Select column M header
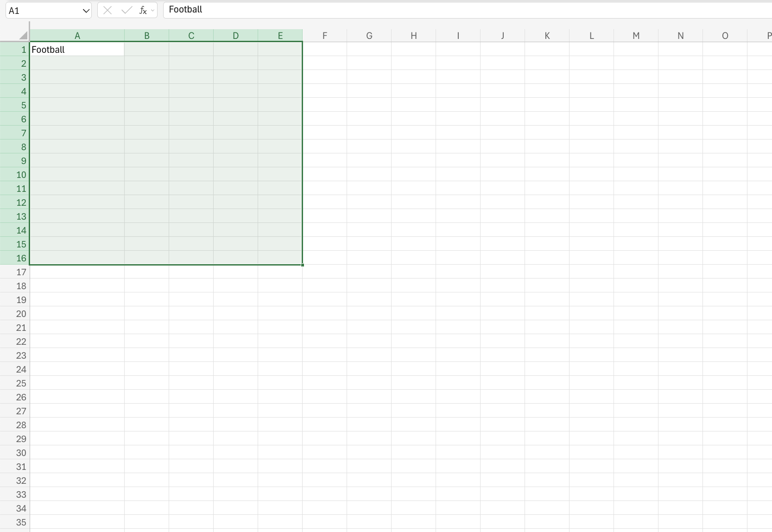 (635, 35)
